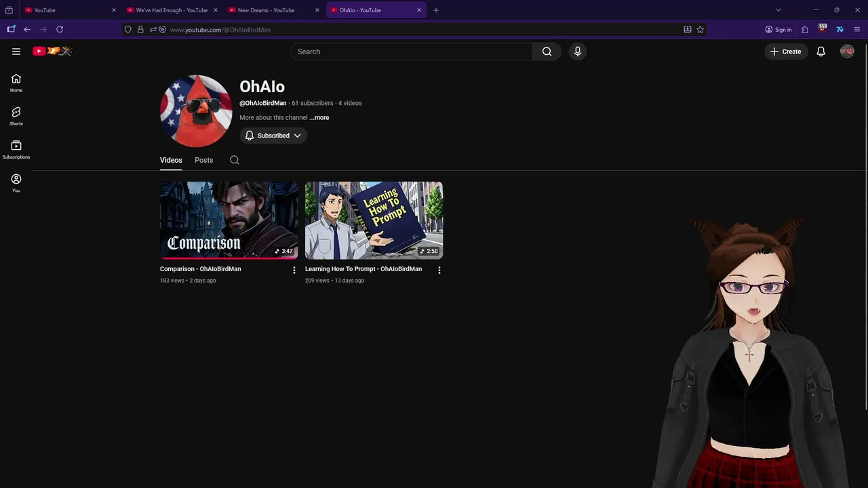This screenshot has width=868, height=488.
Task: Click the search magnifier button
Action: [x=547, y=52]
